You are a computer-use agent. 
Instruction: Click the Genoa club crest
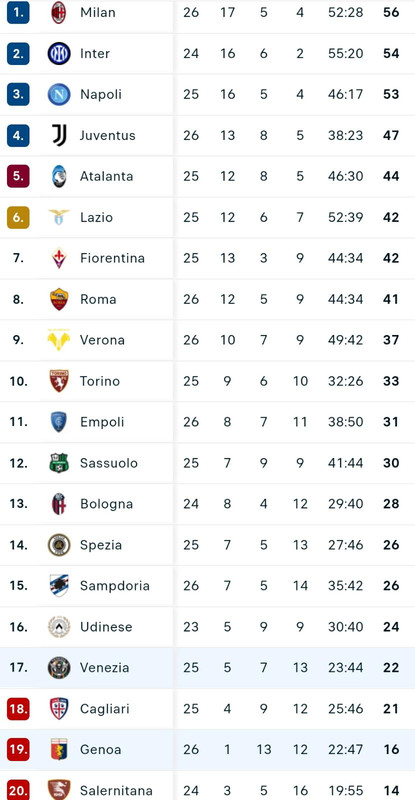[x=59, y=749]
